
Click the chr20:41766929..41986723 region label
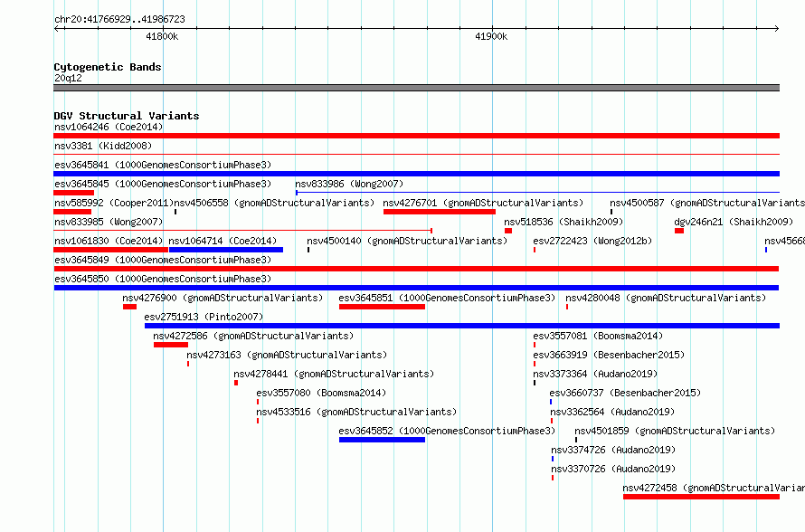[119, 19]
